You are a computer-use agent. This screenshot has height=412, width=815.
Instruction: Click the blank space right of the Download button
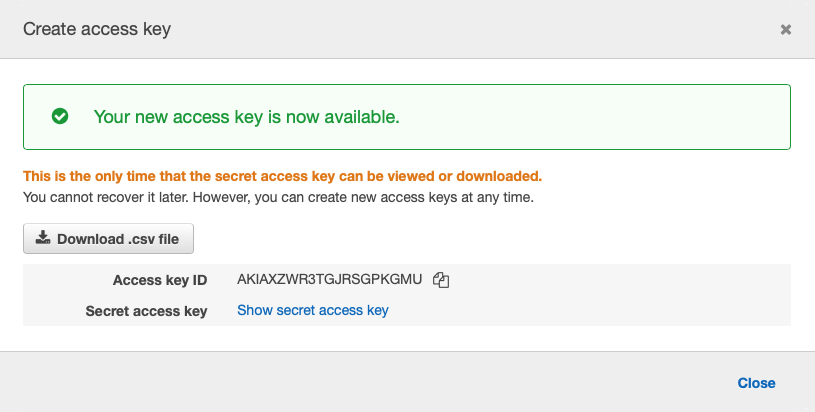coord(491,238)
